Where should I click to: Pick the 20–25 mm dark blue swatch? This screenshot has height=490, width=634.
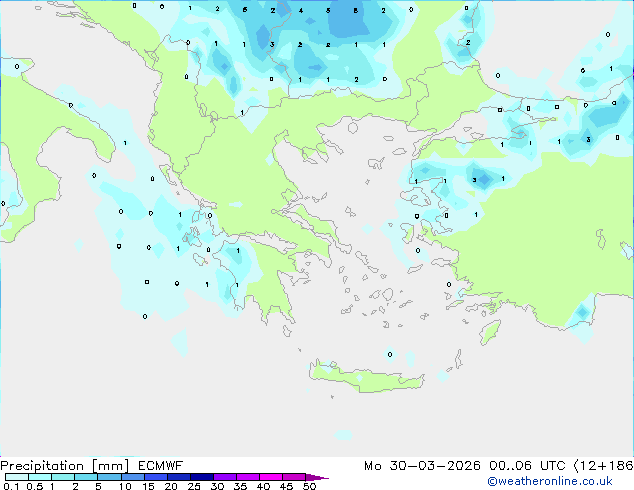pyautogui.click(x=178, y=477)
